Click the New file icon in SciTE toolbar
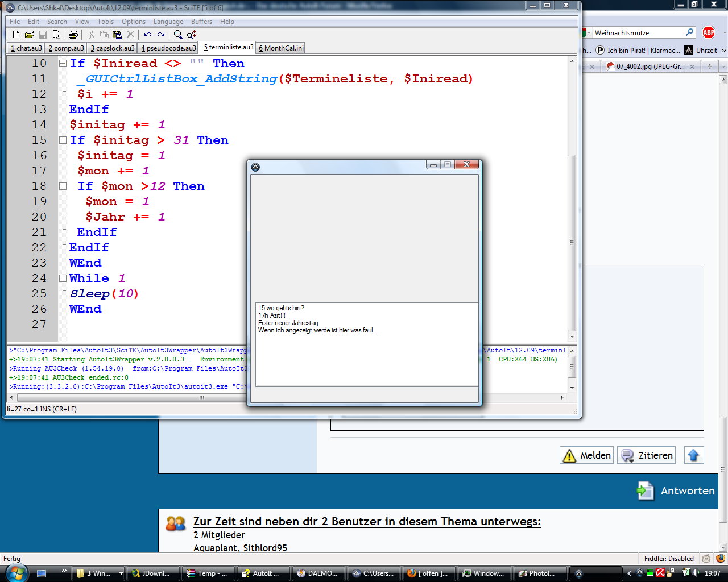This screenshot has height=582, width=728. pos(16,35)
